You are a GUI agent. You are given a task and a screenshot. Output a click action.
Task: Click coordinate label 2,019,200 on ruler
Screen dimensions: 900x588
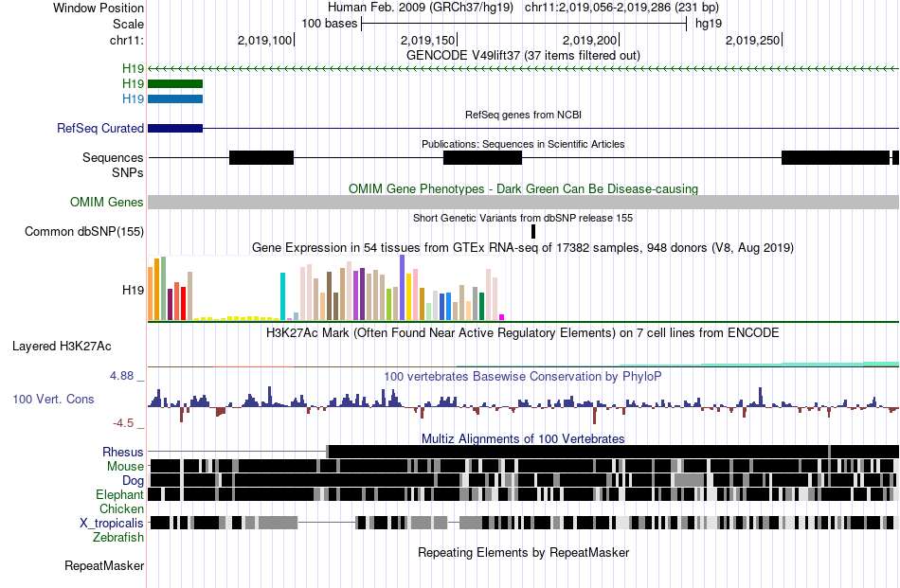point(589,41)
